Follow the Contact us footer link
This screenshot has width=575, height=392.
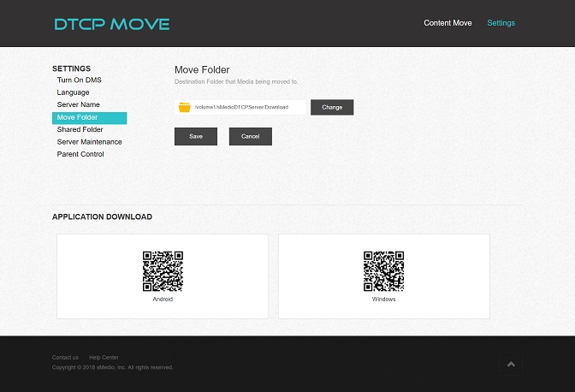click(65, 357)
